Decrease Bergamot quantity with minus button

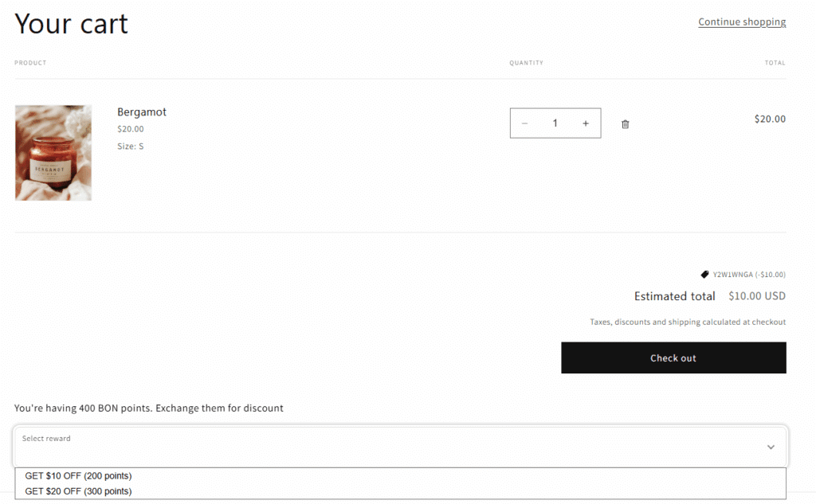point(524,123)
